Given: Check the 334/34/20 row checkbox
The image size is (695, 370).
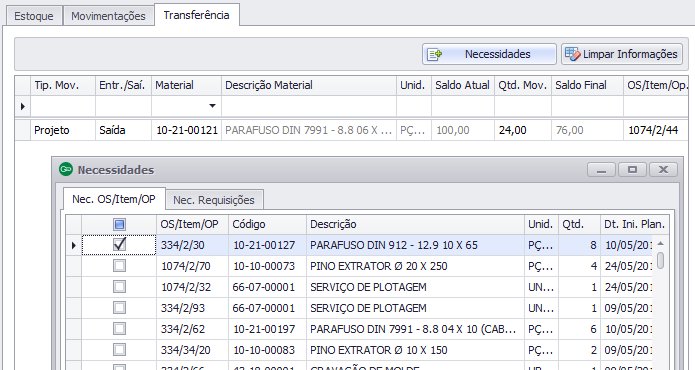Looking at the screenshot, I should click(119, 350).
